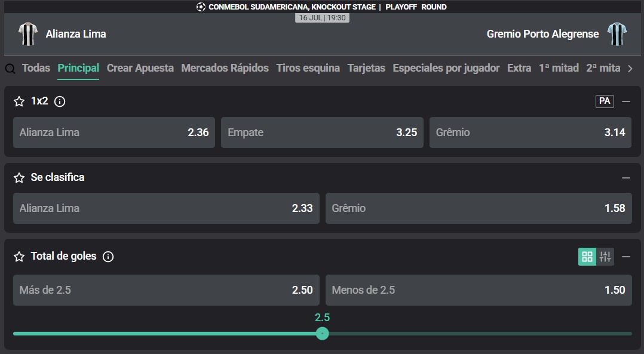Open the 1x2 market info icon
Image resolution: width=644 pixels, height=354 pixels.
[x=60, y=101]
